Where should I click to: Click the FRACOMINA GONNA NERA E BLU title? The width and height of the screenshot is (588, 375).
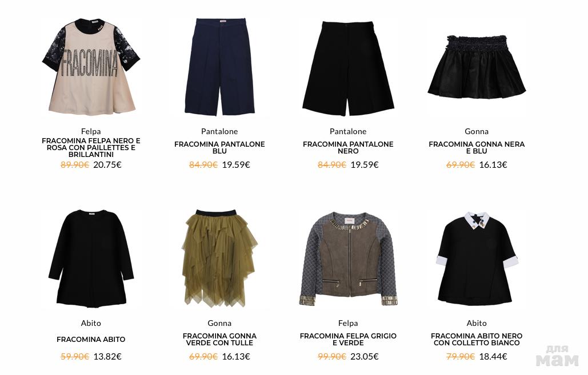click(477, 148)
